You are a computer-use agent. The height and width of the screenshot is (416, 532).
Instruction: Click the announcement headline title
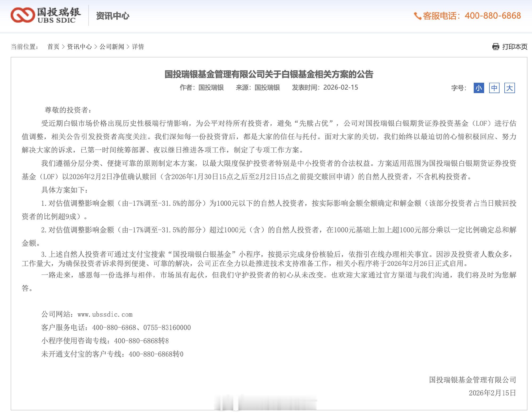pos(269,74)
